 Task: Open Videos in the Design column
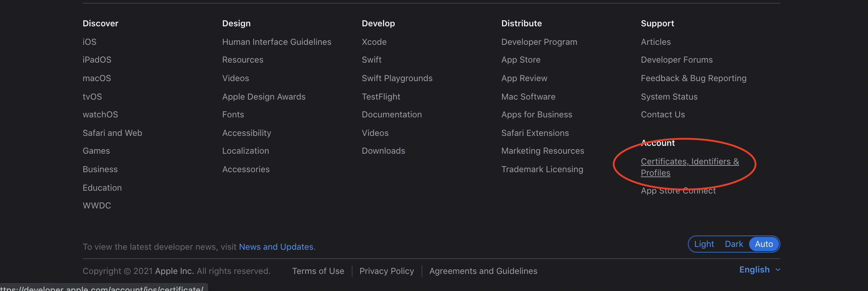click(x=236, y=78)
